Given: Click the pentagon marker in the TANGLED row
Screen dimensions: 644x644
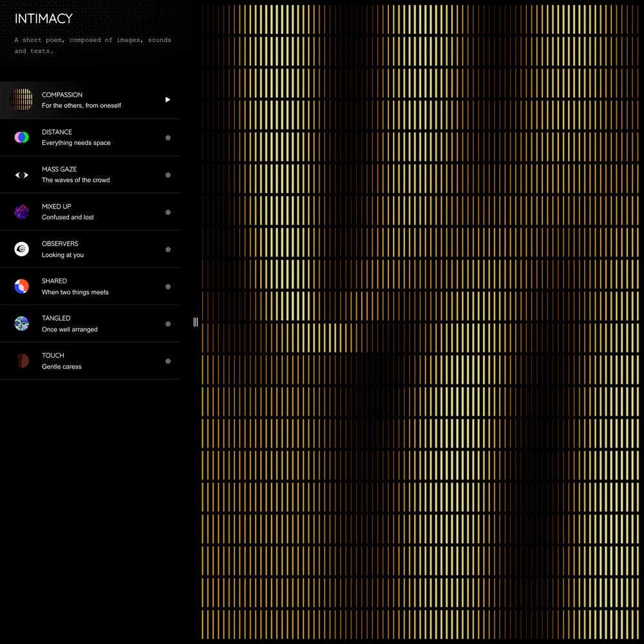Looking at the screenshot, I should click(x=168, y=324).
